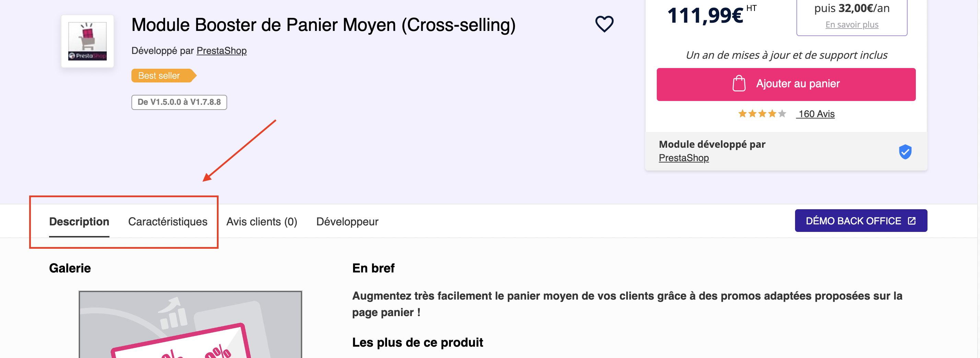Add module to wishlist with heart icon
980x358 pixels.
604,24
